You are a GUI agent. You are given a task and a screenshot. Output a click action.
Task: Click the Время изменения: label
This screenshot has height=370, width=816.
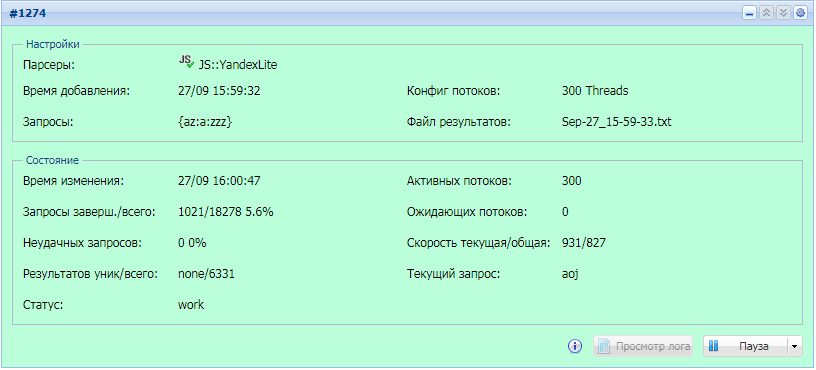[x=73, y=181]
